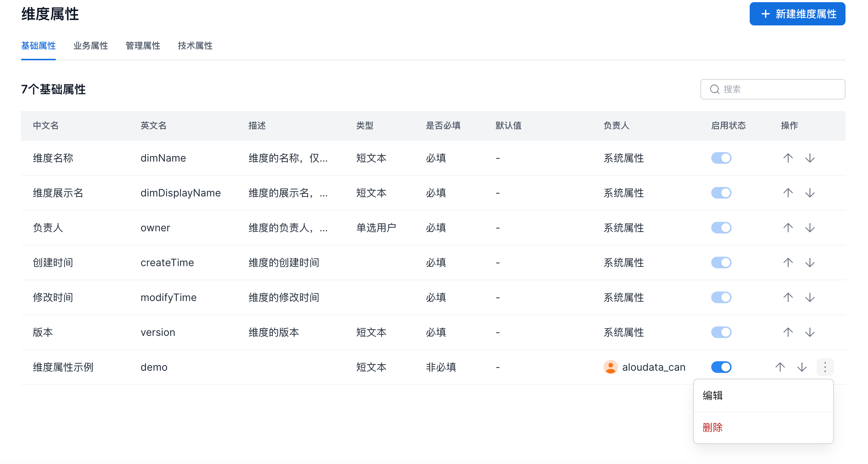Switch to the 管理属性 tab

[143, 46]
